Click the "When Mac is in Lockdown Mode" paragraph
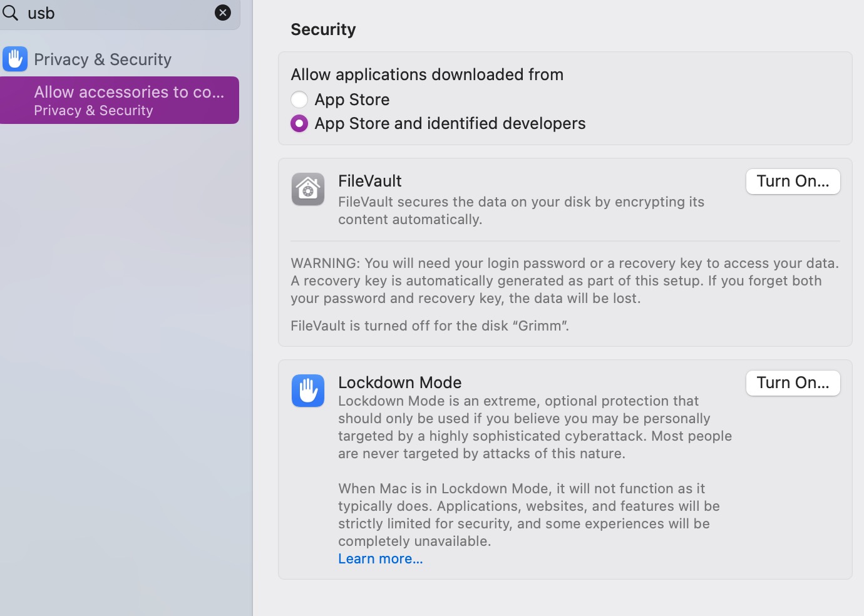Image resolution: width=864 pixels, height=616 pixels. (528, 515)
